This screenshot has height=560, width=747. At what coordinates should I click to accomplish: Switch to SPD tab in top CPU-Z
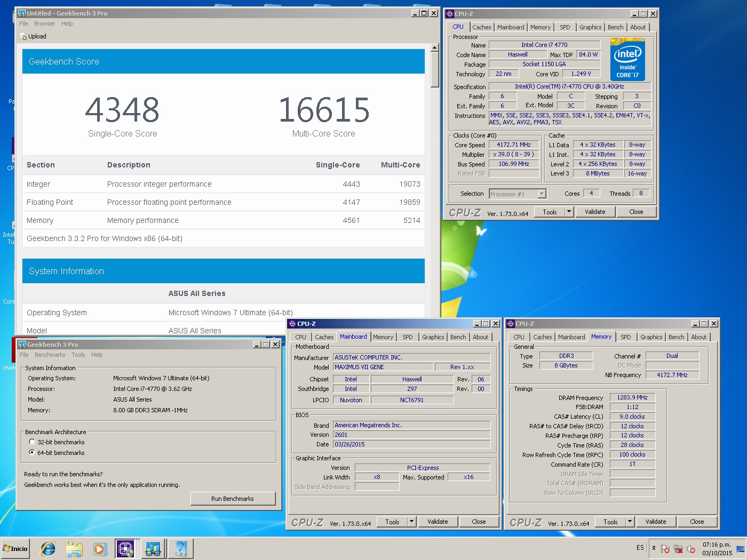click(565, 27)
